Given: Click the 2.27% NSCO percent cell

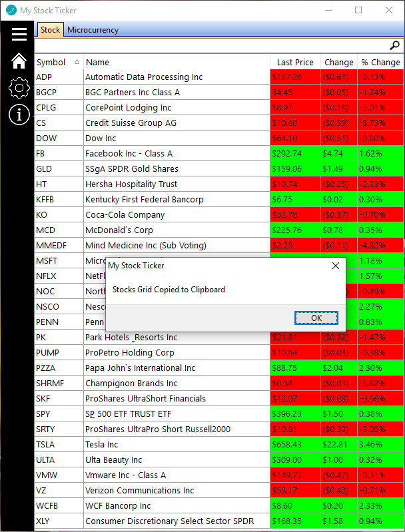Looking at the screenshot, I should click(x=380, y=307).
